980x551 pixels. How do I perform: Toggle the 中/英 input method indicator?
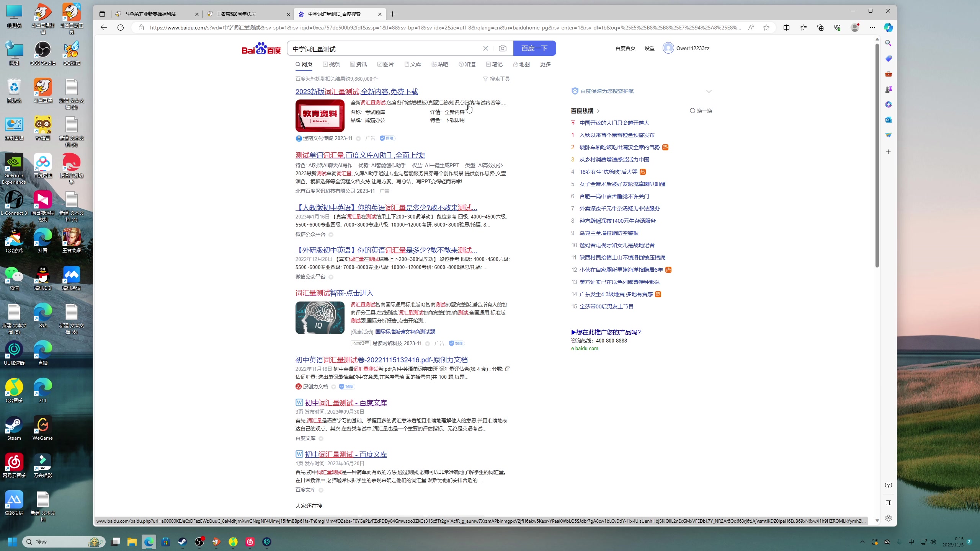pos(911,542)
